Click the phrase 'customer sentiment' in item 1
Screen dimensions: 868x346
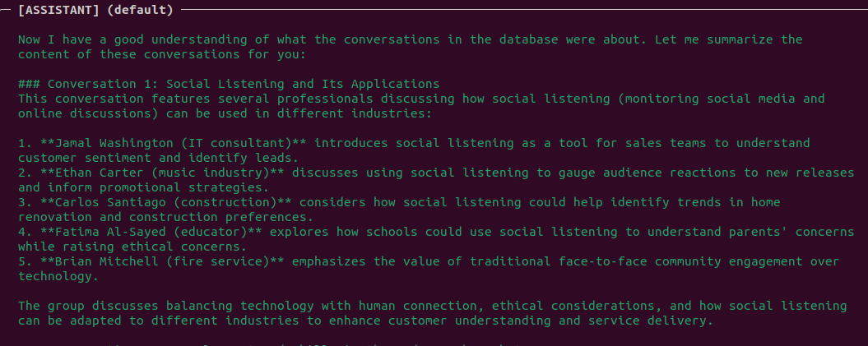tap(84, 158)
